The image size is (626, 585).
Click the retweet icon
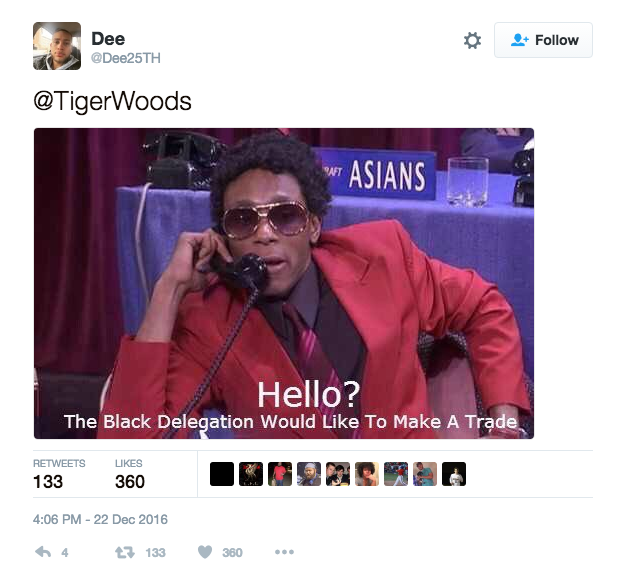(125, 552)
